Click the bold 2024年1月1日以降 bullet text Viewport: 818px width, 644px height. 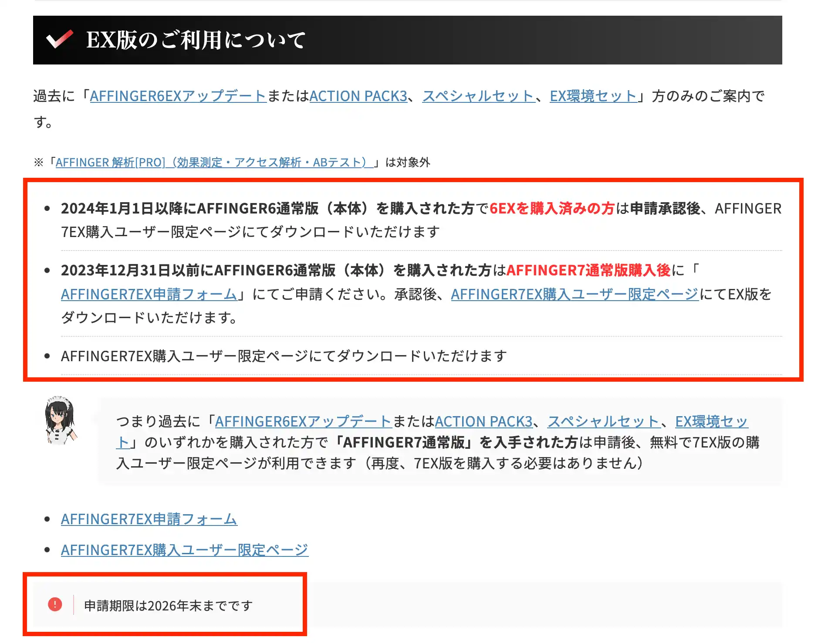[x=267, y=208]
